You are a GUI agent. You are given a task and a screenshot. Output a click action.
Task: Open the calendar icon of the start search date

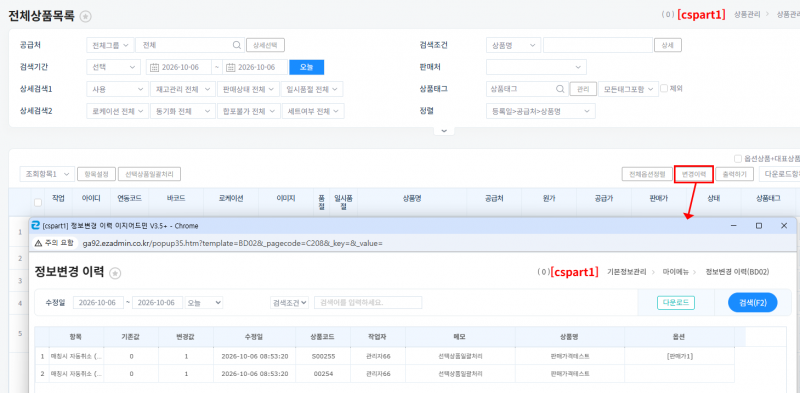[x=155, y=67]
